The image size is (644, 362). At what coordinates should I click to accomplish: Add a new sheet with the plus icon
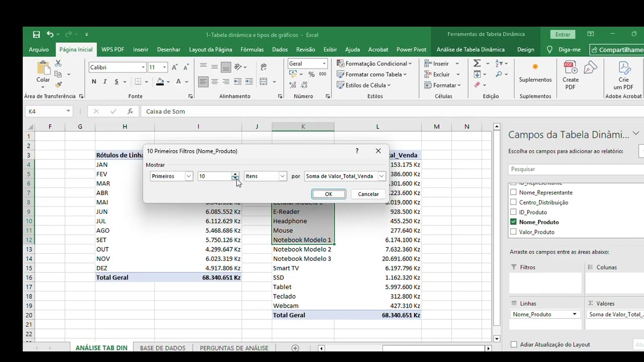(295, 348)
